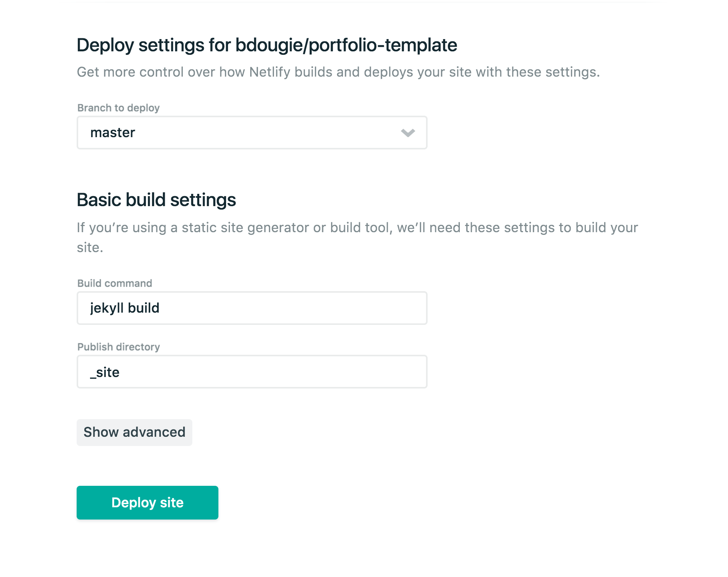Click the Publish directory label
Image resolution: width=728 pixels, height=577 pixels.
coord(118,346)
